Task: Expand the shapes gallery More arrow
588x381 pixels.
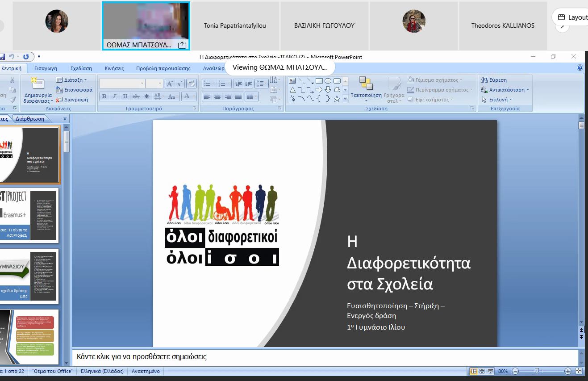Action: coord(345,99)
